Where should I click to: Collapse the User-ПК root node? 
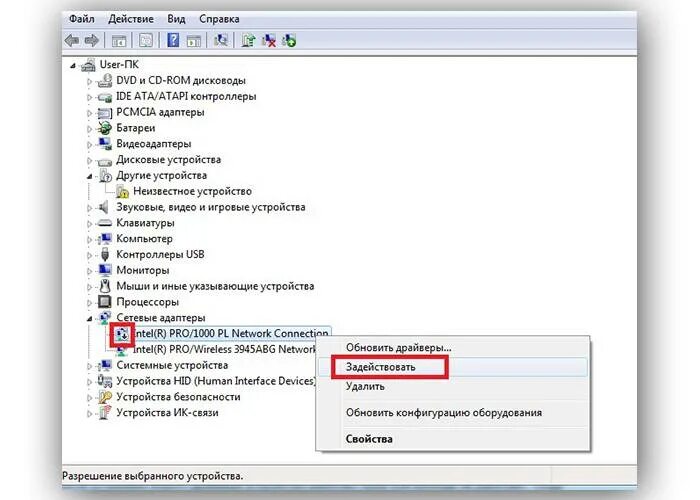pyautogui.click(x=73, y=66)
